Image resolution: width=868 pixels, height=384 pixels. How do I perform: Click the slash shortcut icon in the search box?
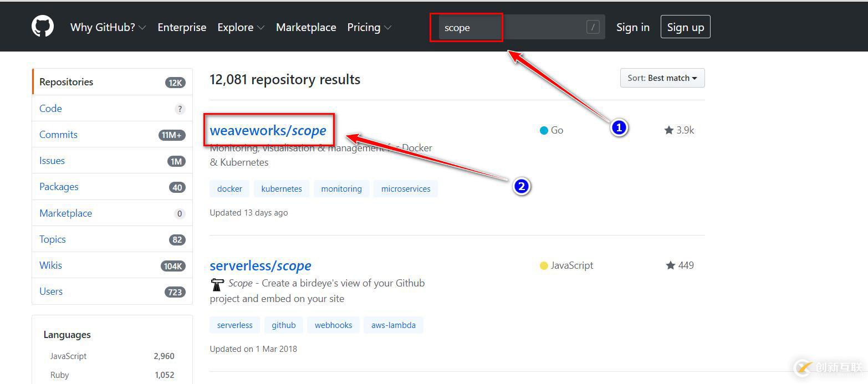pos(593,27)
